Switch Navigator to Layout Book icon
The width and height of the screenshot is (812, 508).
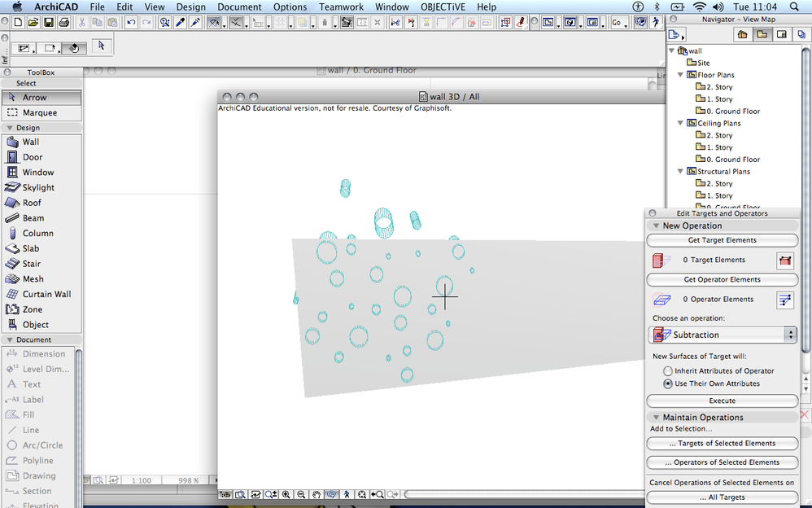(782, 34)
